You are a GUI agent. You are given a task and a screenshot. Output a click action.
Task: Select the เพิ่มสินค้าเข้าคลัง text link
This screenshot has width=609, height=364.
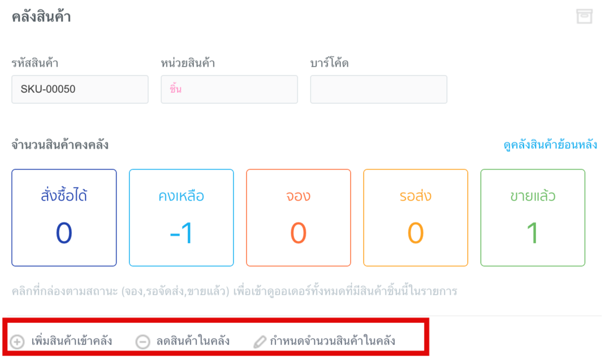click(71, 341)
